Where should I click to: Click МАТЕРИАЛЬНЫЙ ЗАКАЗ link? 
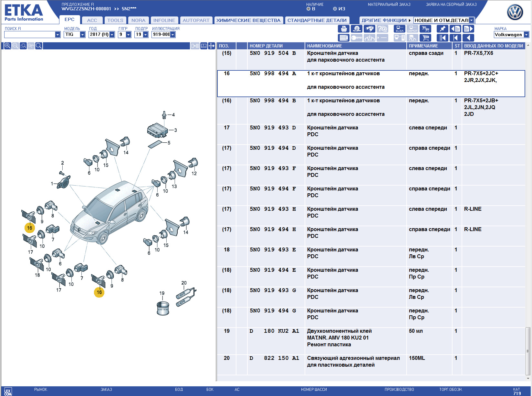click(x=389, y=5)
